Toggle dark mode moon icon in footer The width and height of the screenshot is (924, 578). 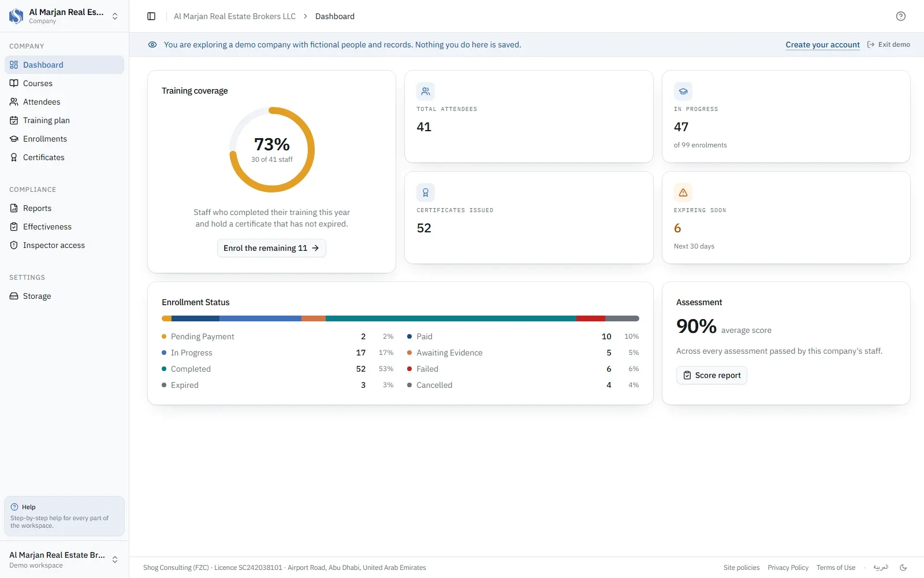(x=903, y=568)
